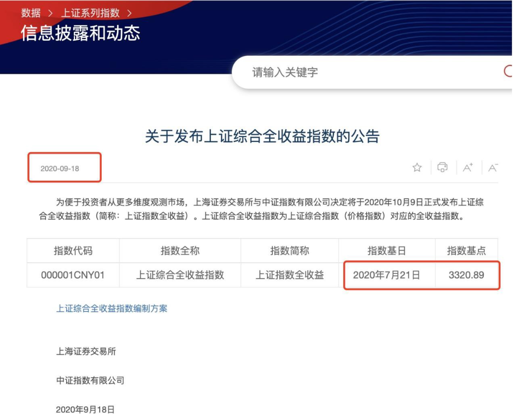Click the cell 上证指数全收益

290,275
